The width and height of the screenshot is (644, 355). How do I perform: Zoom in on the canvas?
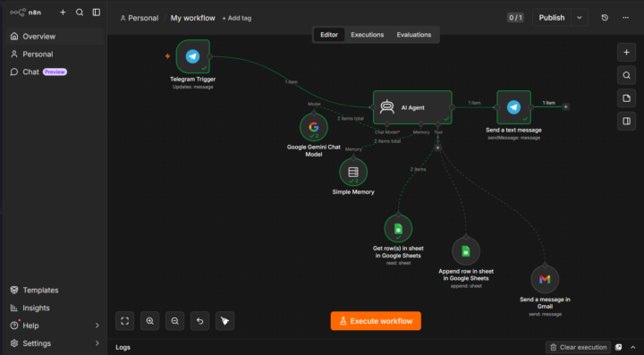pos(150,321)
